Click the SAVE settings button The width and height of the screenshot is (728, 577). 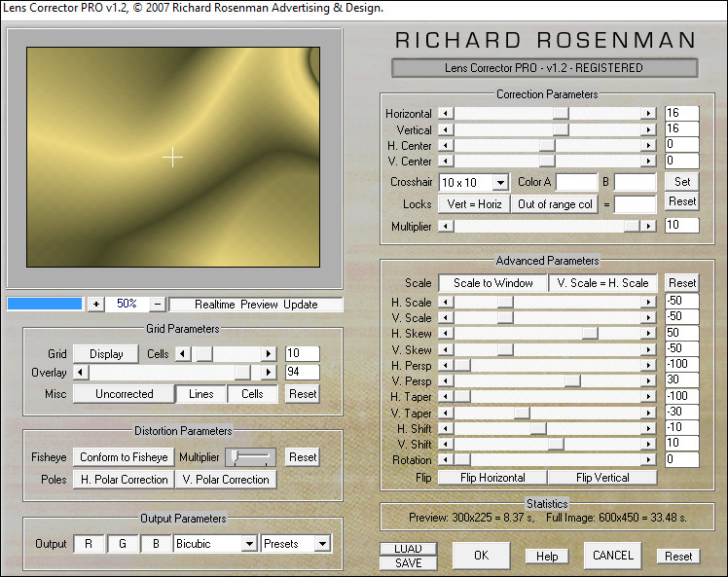408,563
